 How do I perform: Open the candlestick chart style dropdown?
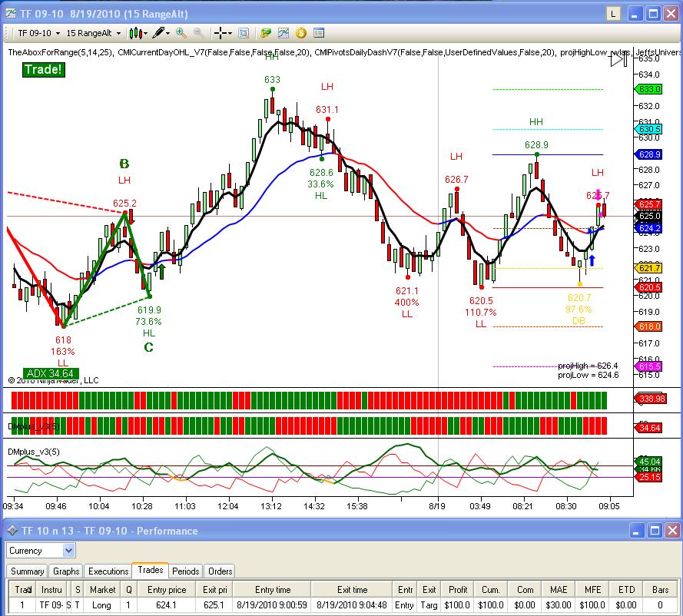(x=138, y=33)
